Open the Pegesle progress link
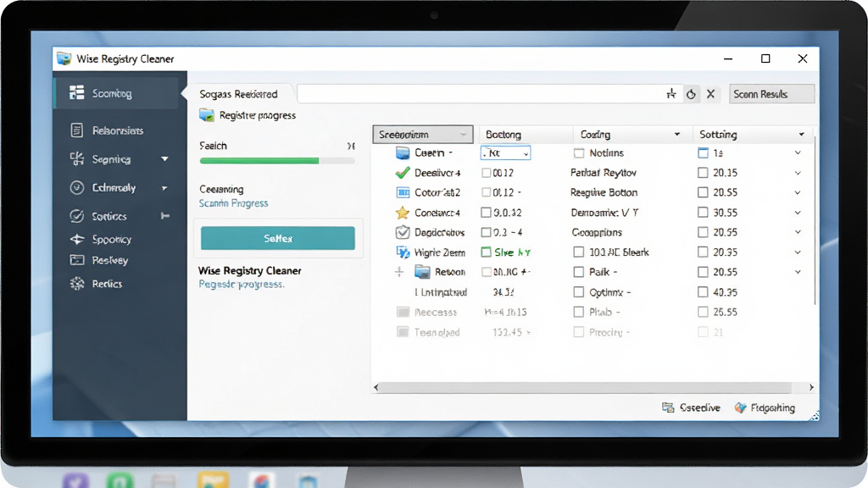 [242, 285]
